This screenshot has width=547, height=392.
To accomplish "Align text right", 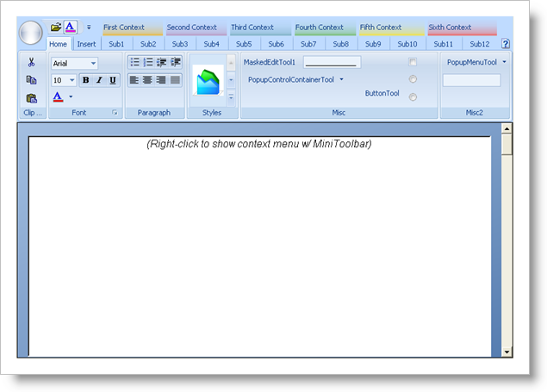I will pos(162,80).
